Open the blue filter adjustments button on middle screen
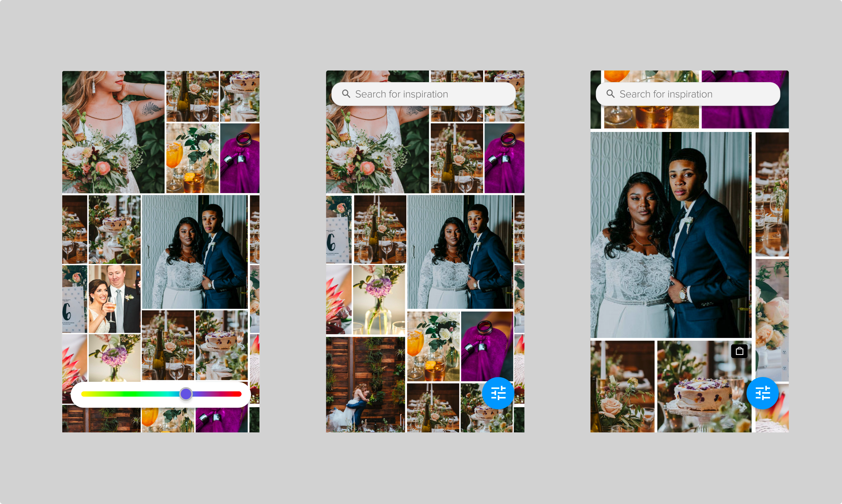 point(498,393)
